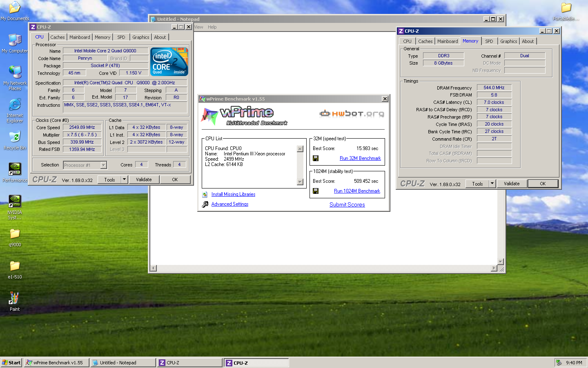Click processor name field Intel Mobile Core 2 Quad
588x368 pixels.
click(x=105, y=51)
